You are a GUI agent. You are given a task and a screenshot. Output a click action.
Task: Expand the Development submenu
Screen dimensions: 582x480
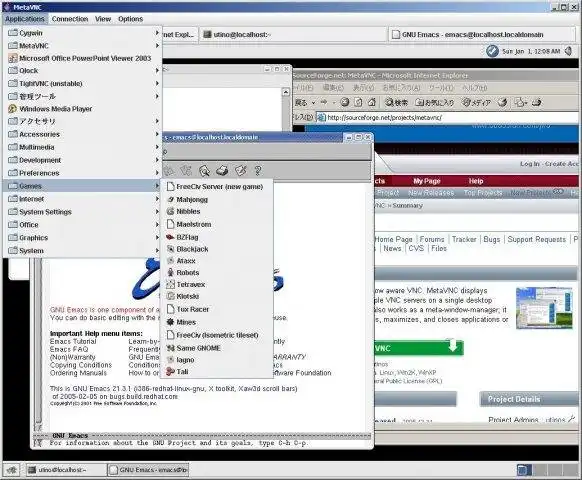(83, 160)
